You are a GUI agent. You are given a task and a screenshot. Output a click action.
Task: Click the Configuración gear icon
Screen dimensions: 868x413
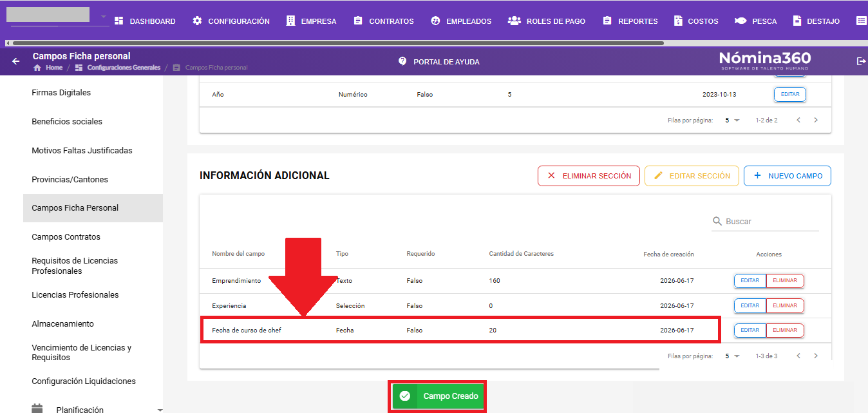pos(197,21)
